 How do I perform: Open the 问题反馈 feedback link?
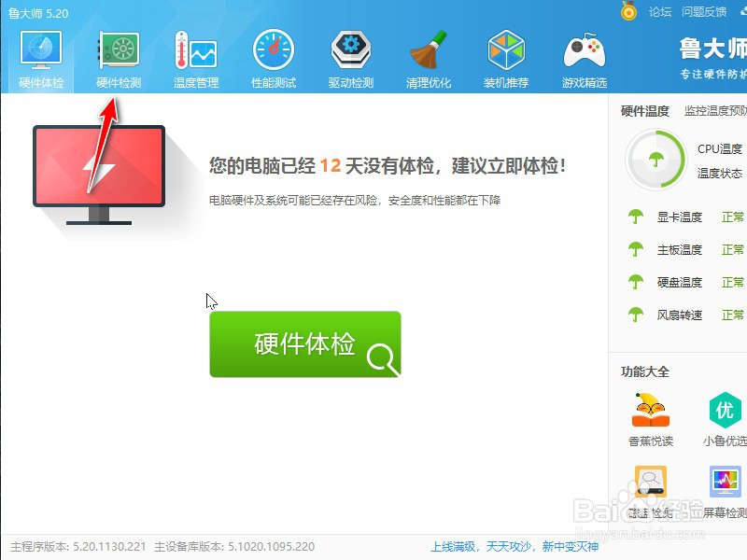click(x=703, y=12)
